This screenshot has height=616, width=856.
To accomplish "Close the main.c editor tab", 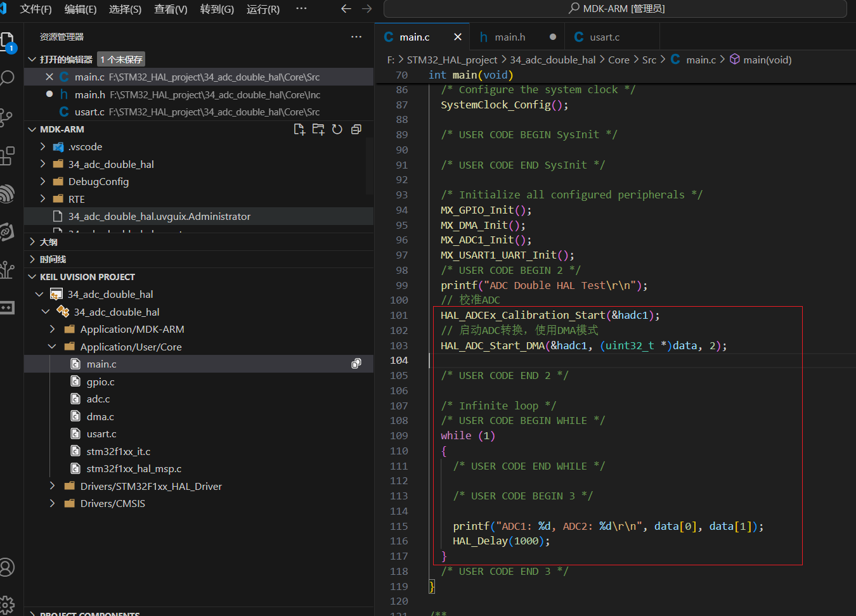I will tap(458, 37).
